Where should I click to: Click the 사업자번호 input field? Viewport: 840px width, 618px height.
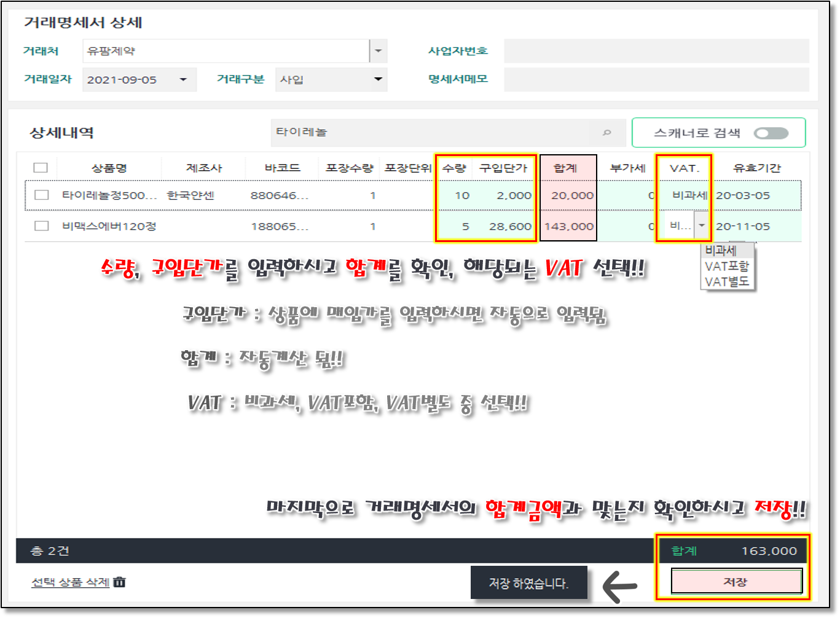coord(656,51)
